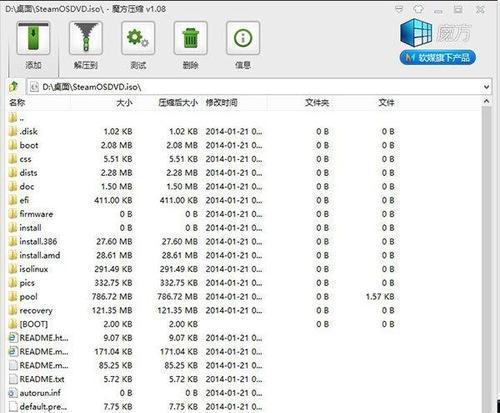Click the autorun.inf file name

point(40,393)
